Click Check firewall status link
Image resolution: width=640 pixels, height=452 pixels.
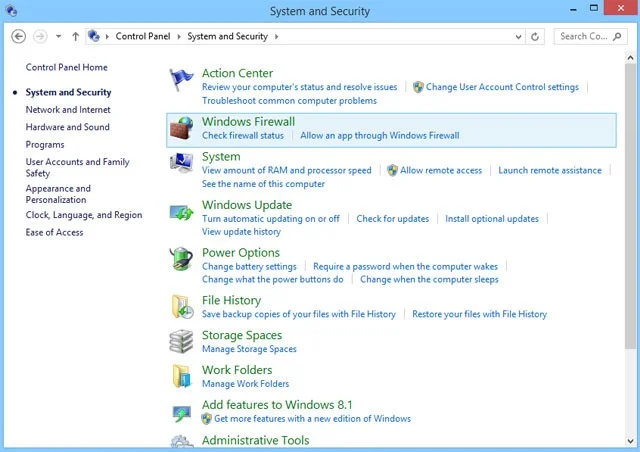pyautogui.click(x=242, y=136)
